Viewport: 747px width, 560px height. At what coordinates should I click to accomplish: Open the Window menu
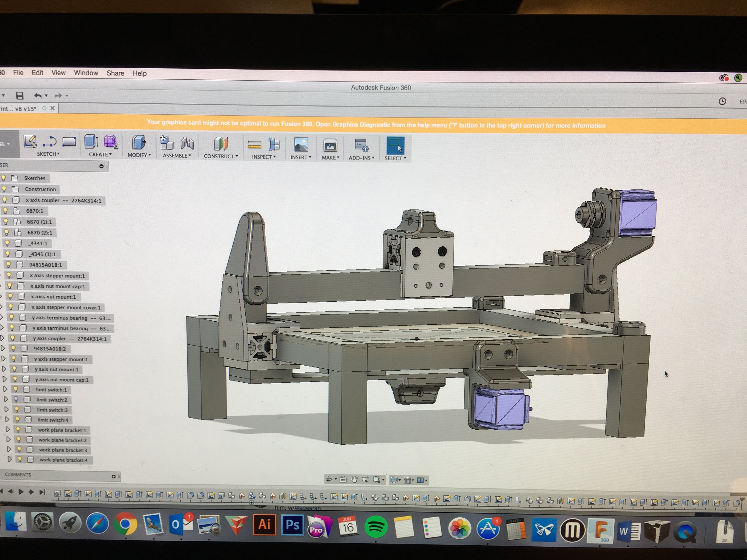pyautogui.click(x=86, y=73)
